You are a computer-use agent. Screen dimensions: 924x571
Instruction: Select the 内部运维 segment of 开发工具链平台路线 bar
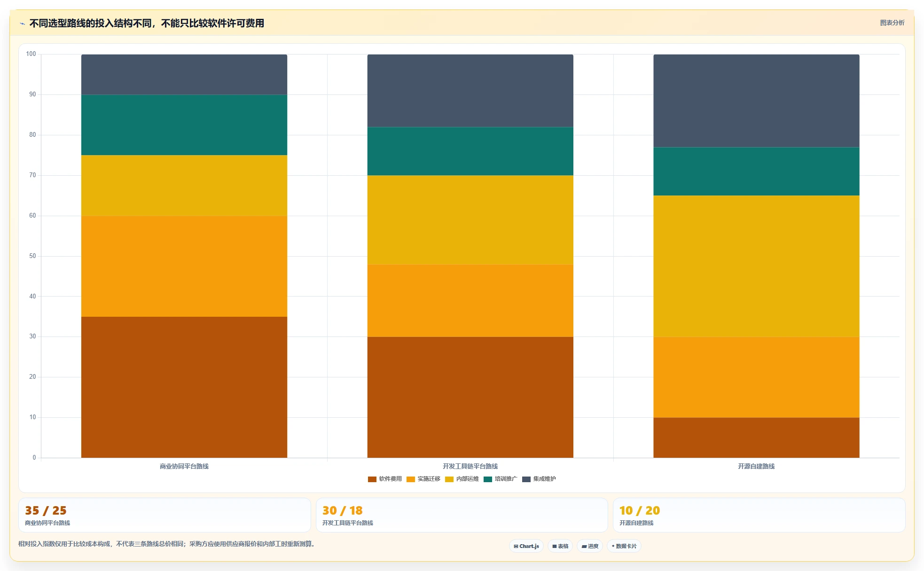[x=470, y=220]
